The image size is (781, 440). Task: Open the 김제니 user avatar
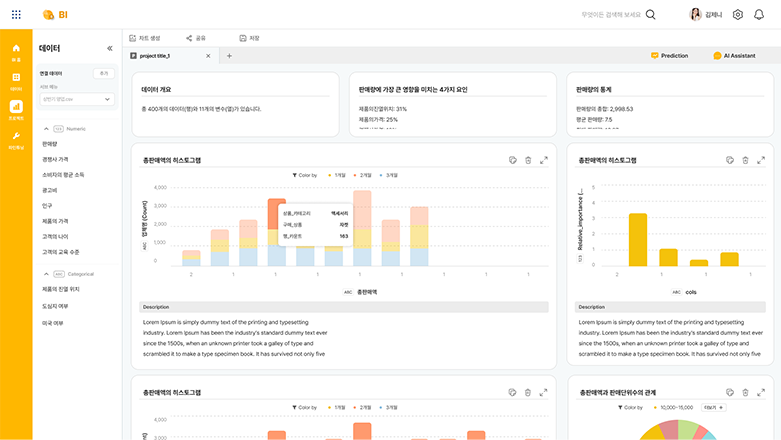tap(695, 14)
